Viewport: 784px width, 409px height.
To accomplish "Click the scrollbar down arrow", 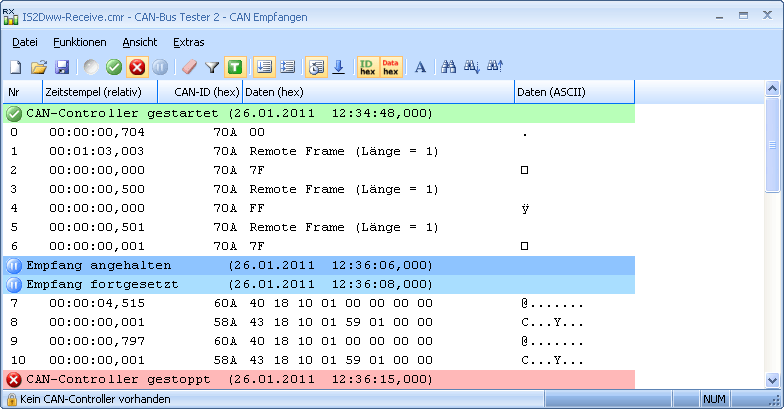I will pos(773,380).
